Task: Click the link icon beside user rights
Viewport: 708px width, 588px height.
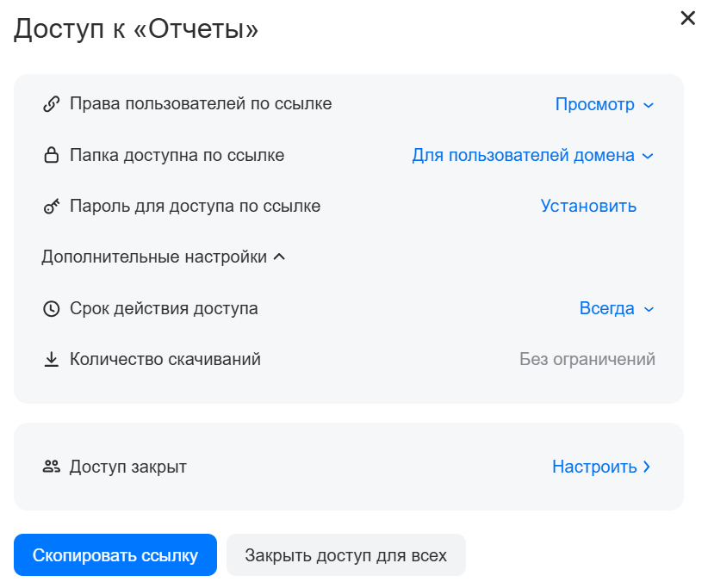Action: coord(51,104)
